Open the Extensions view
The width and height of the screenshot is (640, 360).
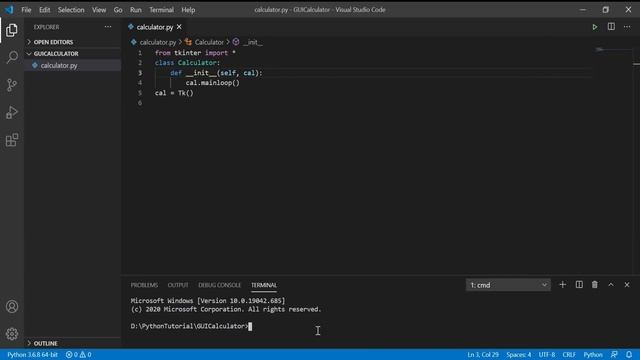pos(12,140)
